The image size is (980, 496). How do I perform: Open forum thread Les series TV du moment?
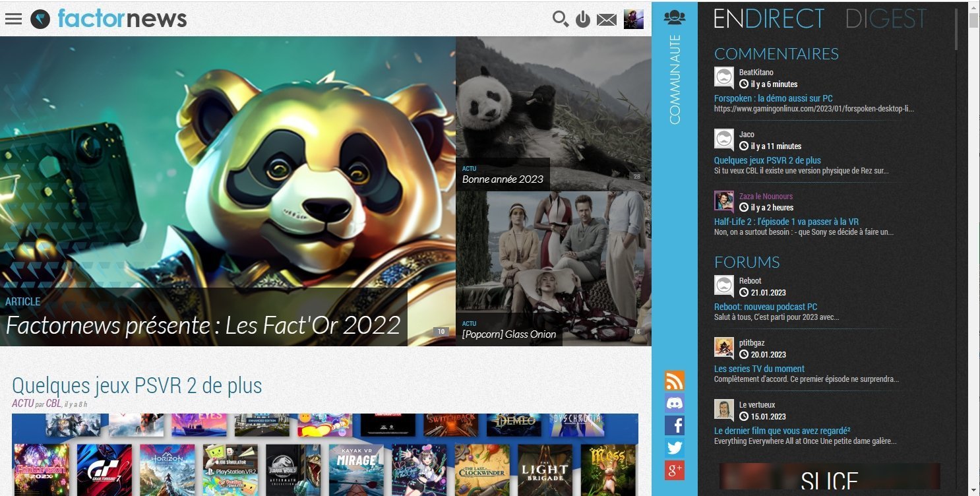(x=759, y=369)
